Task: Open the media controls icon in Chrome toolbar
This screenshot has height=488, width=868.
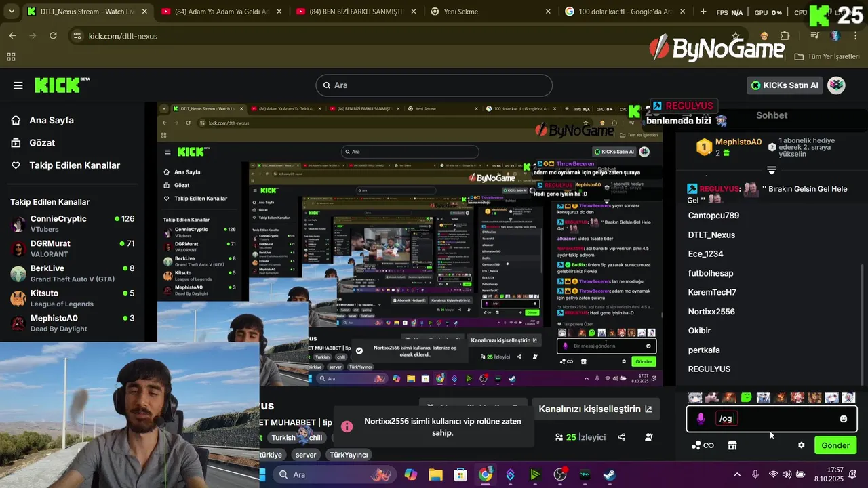Action: [x=815, y=36]
